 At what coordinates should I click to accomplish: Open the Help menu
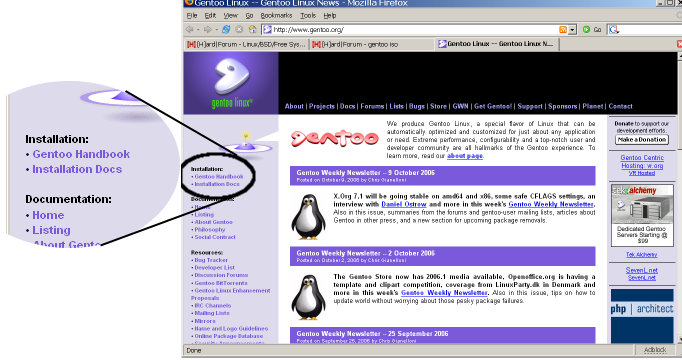[330, 15]
